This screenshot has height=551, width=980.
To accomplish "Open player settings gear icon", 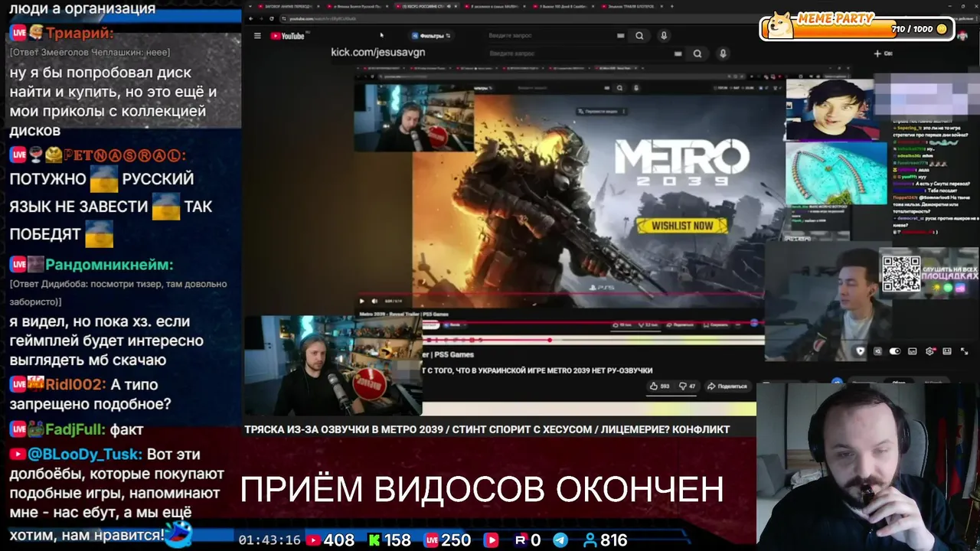I will (930, 351).
